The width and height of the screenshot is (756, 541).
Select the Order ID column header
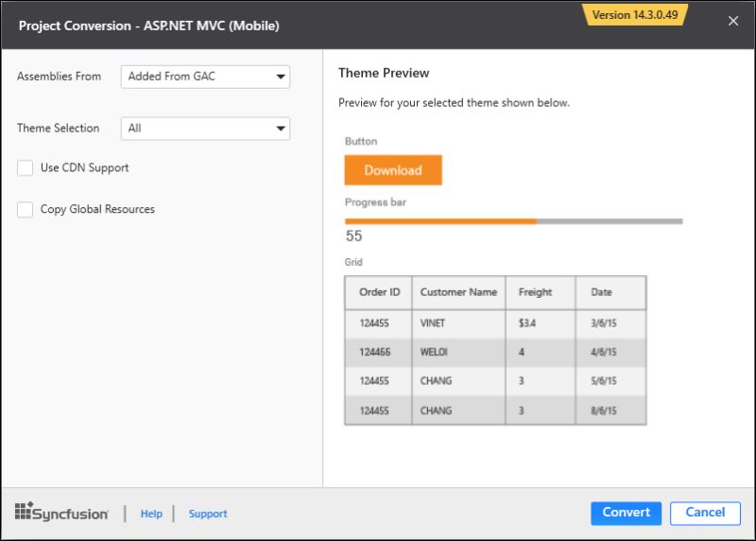click(379, 292)
